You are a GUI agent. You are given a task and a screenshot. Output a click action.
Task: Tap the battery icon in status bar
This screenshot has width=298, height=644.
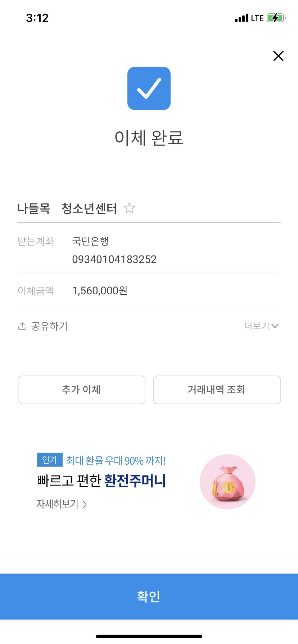276,18
